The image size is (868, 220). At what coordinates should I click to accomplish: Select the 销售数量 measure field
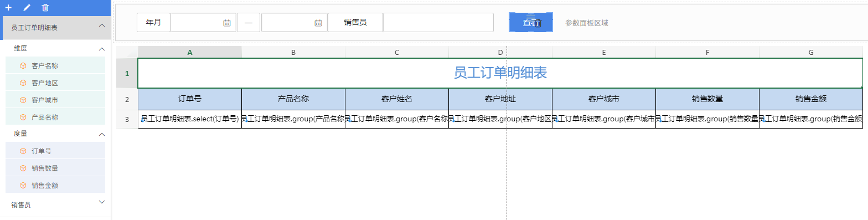coord(55,168)
